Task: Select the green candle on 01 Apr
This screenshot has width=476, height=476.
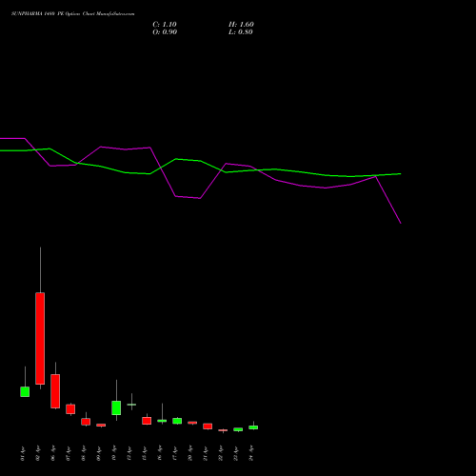Action: [25, 391]
